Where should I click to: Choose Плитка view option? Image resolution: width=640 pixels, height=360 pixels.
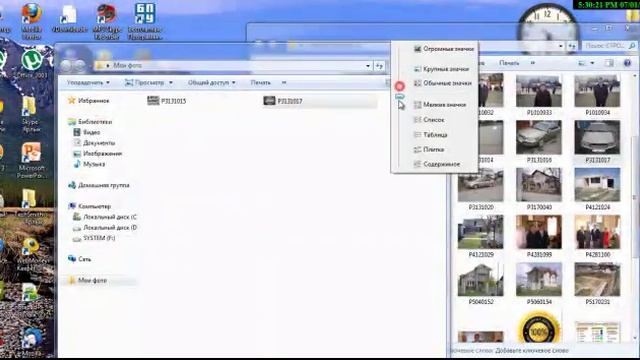click(x=429, y=149)
